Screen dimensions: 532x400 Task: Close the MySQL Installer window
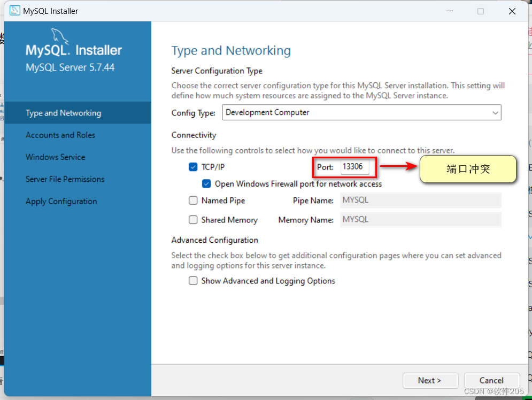(512, 11)
